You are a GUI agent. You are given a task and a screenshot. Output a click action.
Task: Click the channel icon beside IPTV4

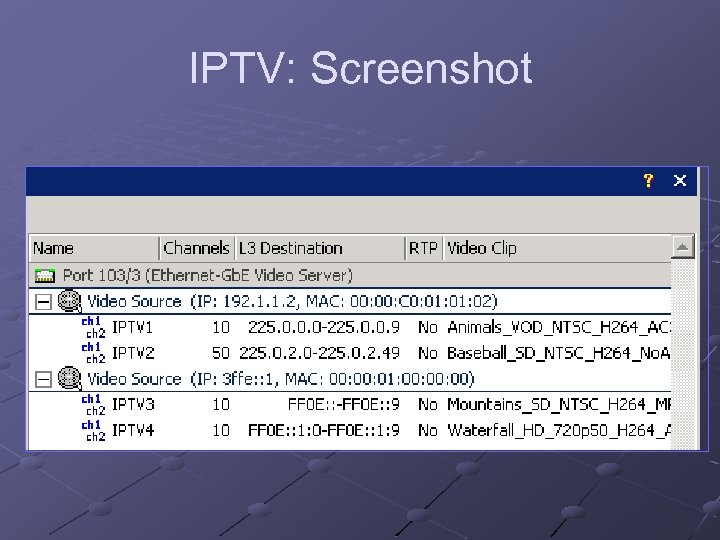93,431
